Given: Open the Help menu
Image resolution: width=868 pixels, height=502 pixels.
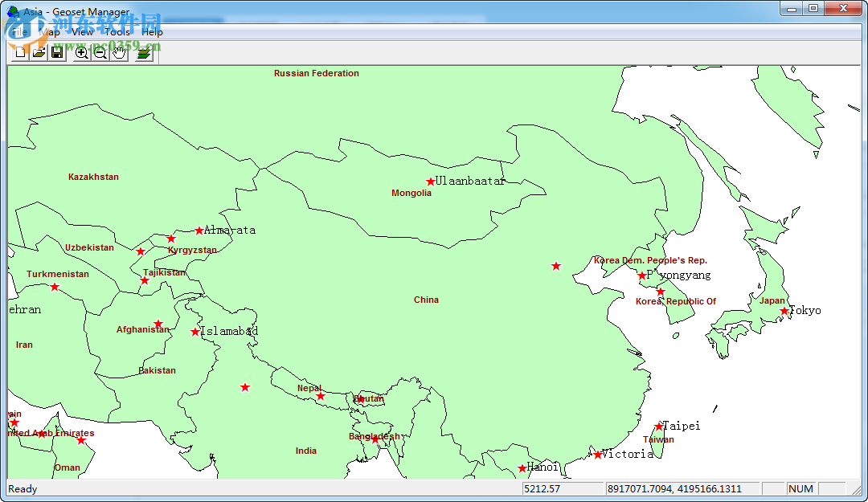Looking at the screenshot, I should point(153,31).
